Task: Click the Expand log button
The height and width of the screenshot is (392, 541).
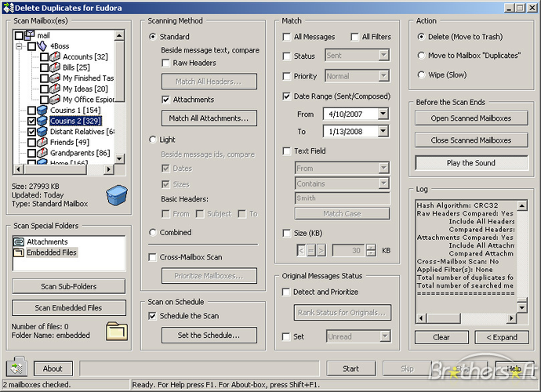Action: coord(502,337)
